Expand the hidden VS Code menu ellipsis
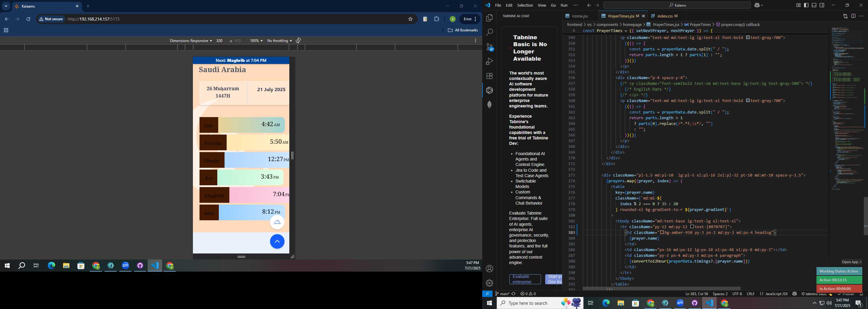 tap(576, 5)
